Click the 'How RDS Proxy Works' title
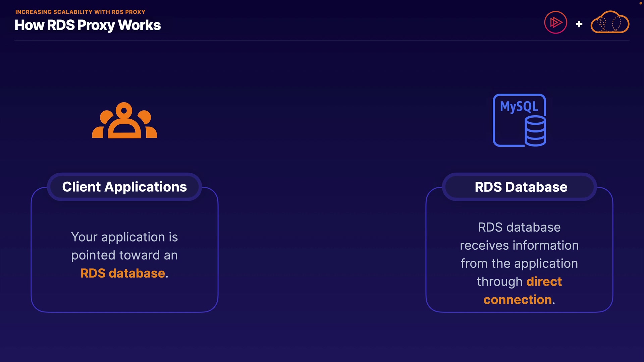The height and width of the screenshot is (362, 644). 88,25
